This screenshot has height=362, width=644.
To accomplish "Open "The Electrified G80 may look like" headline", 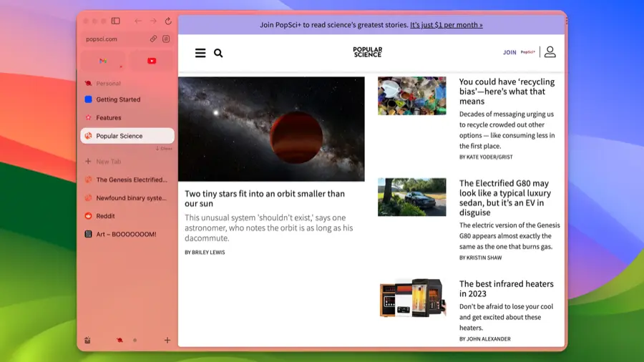I will 505,198.
